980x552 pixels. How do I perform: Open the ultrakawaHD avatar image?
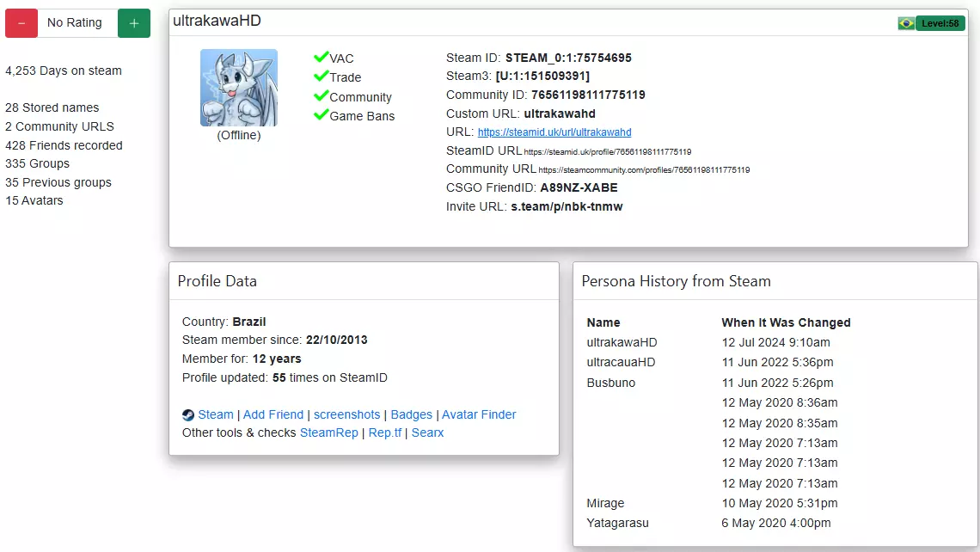pos(239,88)
